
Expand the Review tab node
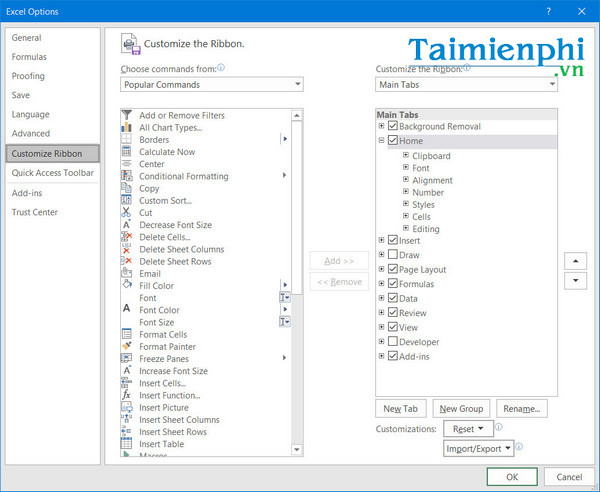(382, 312)
